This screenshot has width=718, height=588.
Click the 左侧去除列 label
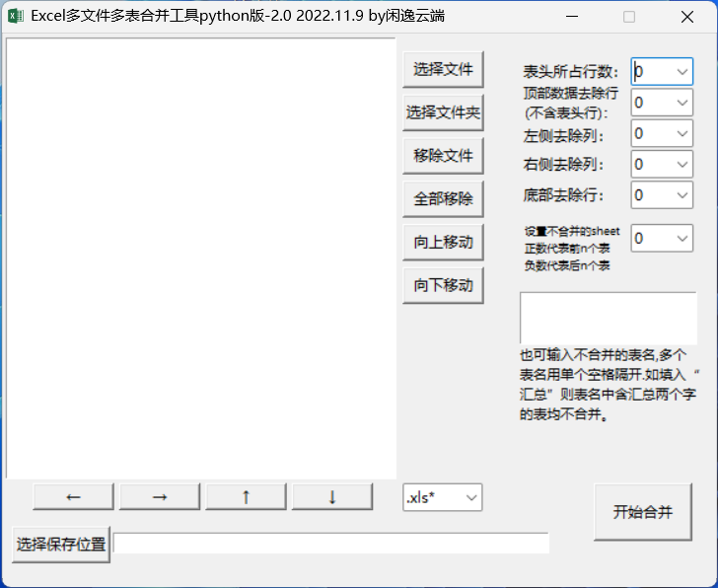click(563, 136)
